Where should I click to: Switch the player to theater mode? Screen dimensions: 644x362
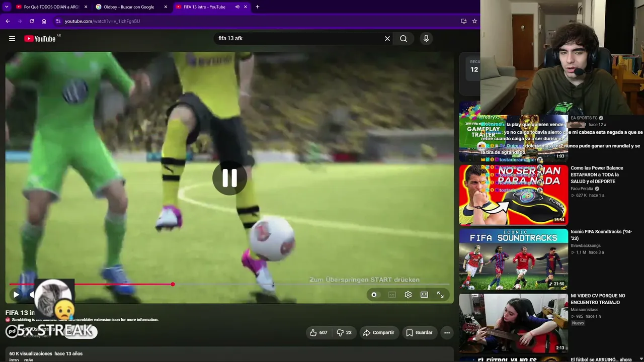pos(424,295)
